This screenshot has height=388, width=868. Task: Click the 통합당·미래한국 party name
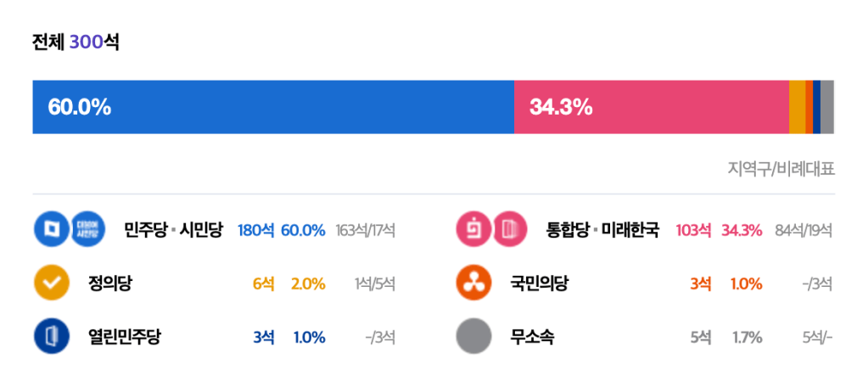pyautogui.click(x=602, y=230)
